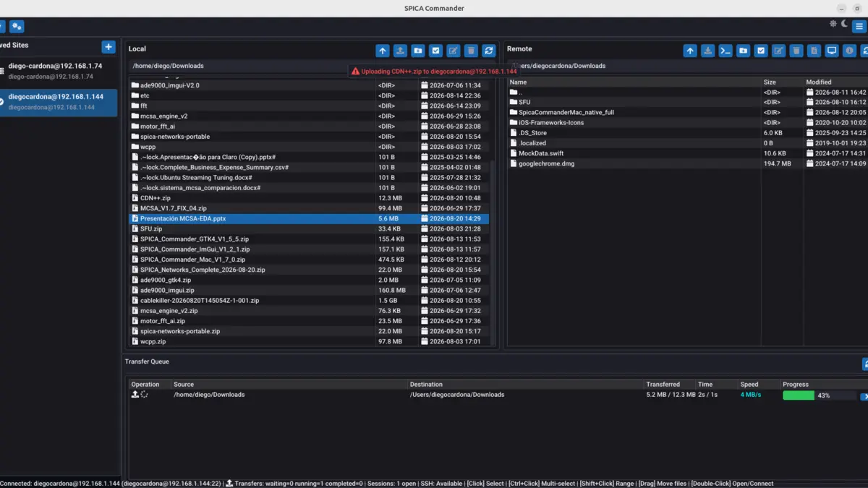Click the Remote panel download icon
The width and height of the screenshot is (868, 488).
click(x=707, y=51)
